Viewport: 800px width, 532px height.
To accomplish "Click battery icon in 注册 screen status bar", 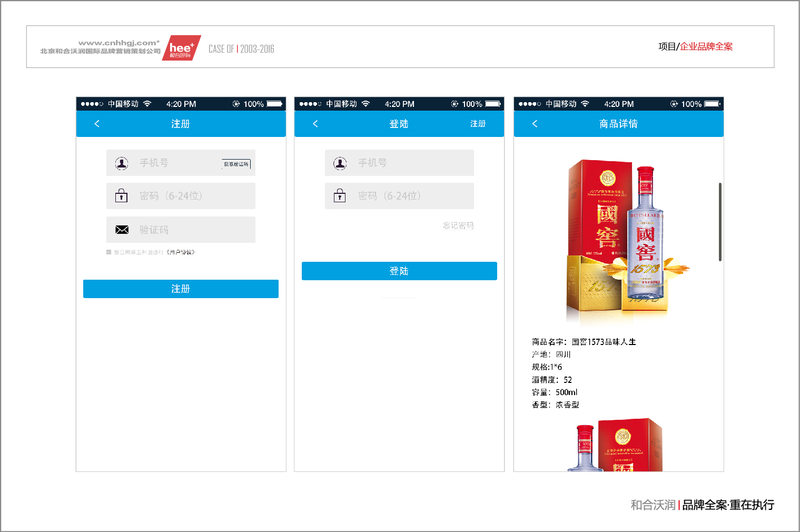I will (274, 104).
